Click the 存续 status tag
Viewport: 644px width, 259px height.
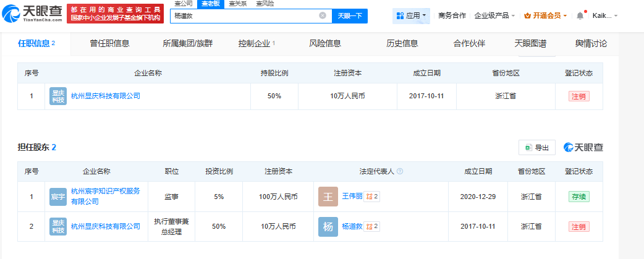coord(579,197)
